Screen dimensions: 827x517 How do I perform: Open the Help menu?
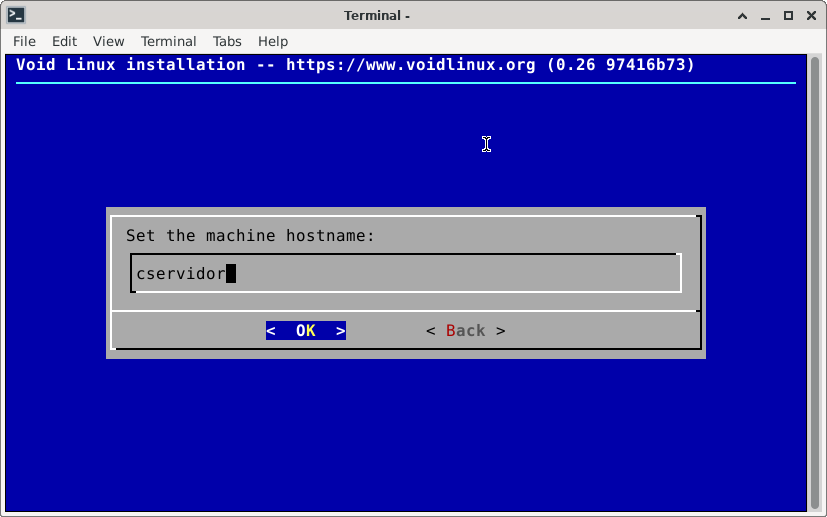click(x=273, y=41)
